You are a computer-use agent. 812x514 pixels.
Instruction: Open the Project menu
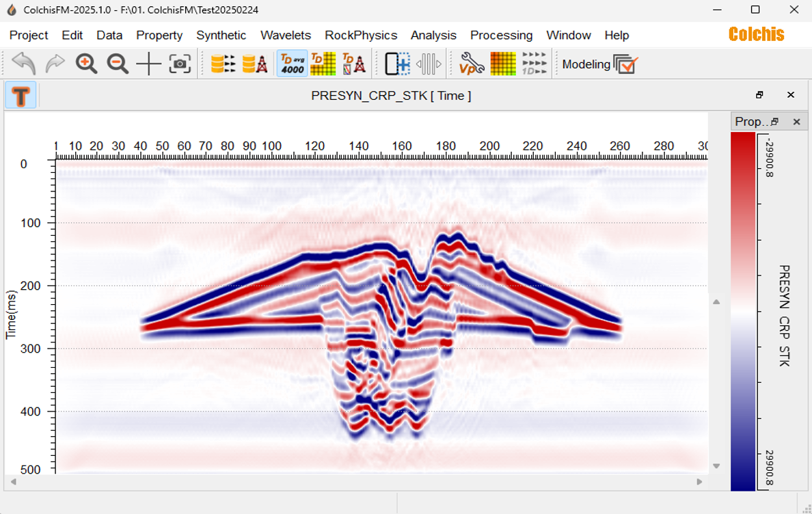point(29,35)
